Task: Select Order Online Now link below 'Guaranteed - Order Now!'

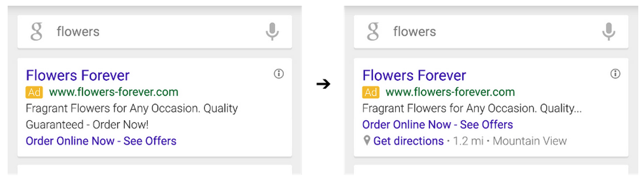Action: click(101, 141)
